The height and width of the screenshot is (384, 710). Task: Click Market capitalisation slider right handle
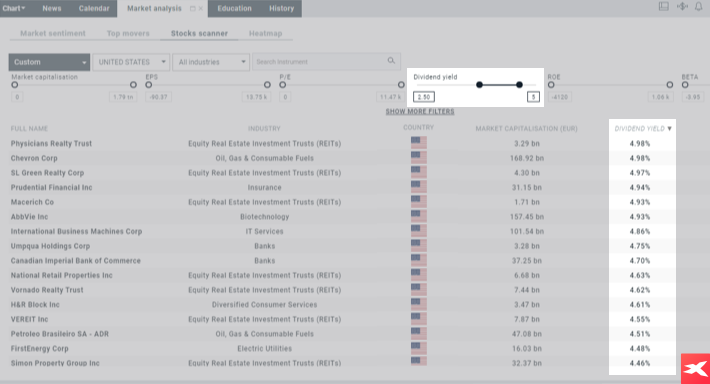(133, 85)
